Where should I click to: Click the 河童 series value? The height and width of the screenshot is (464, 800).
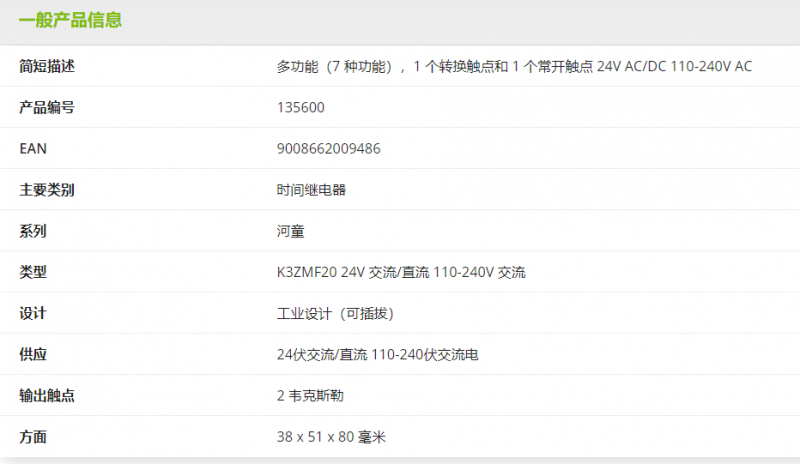pyautogui.click(x=290, y=231)
